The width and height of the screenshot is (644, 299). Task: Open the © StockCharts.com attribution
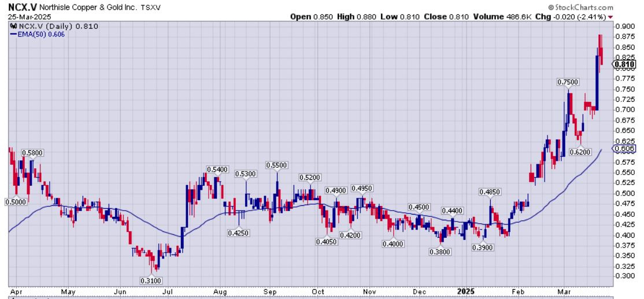pyautogui.click(x=580, y=8)
